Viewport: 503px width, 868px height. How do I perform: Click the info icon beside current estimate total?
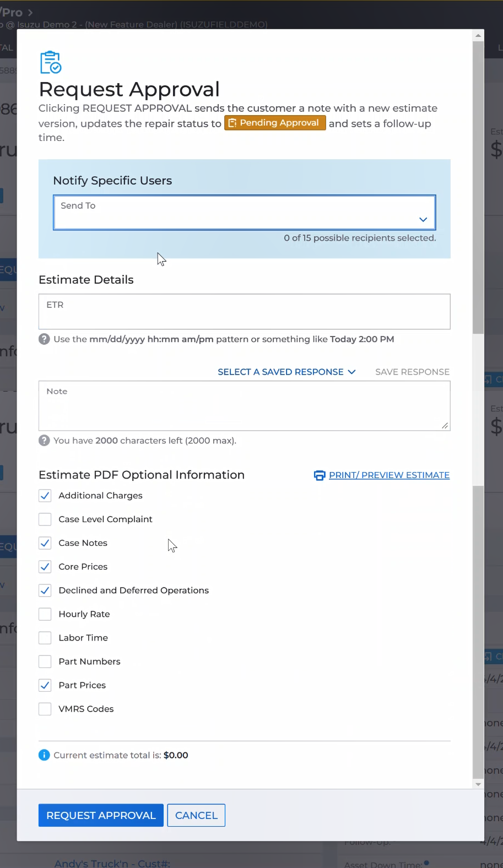(x=44, y=755)
